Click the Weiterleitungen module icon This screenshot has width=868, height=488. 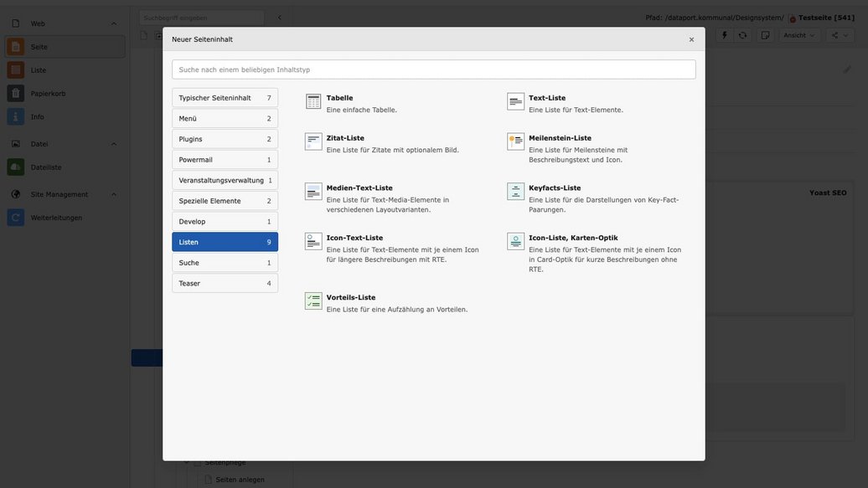point(16,218)
